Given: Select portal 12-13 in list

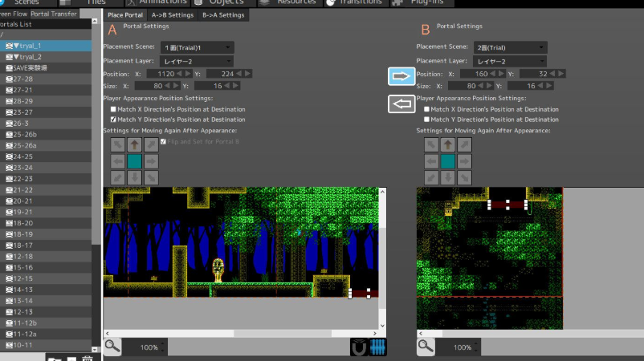Looking at the screenshot, I should [x=46, y=311].
